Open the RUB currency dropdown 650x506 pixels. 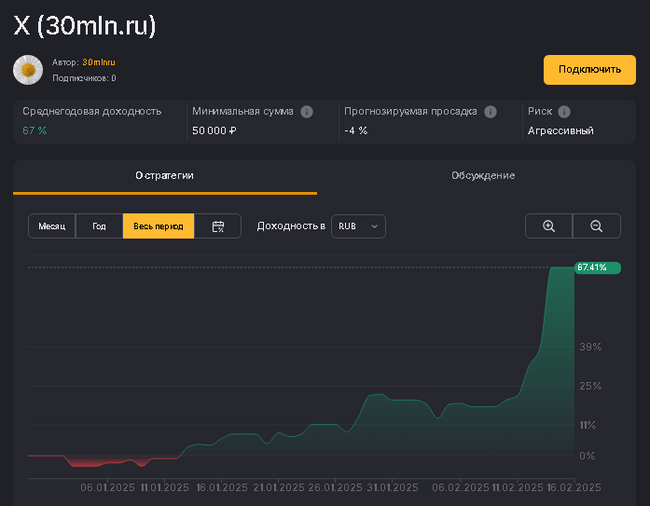358,227
